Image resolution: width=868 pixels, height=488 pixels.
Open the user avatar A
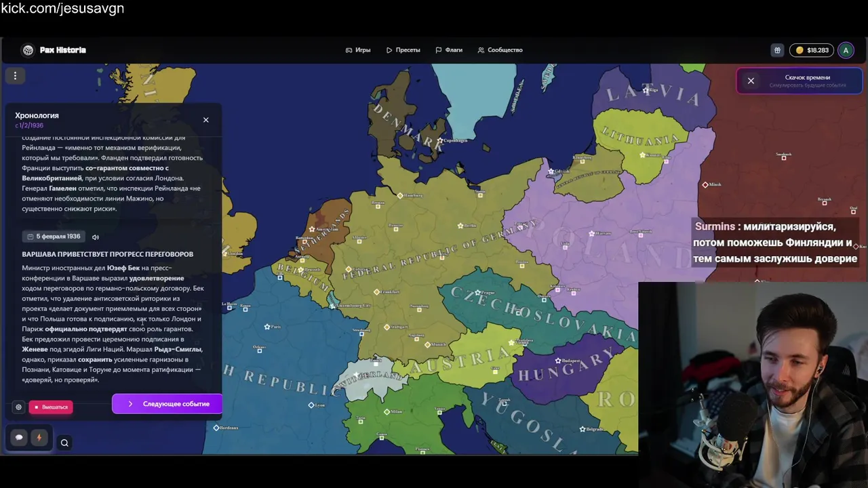846,50
